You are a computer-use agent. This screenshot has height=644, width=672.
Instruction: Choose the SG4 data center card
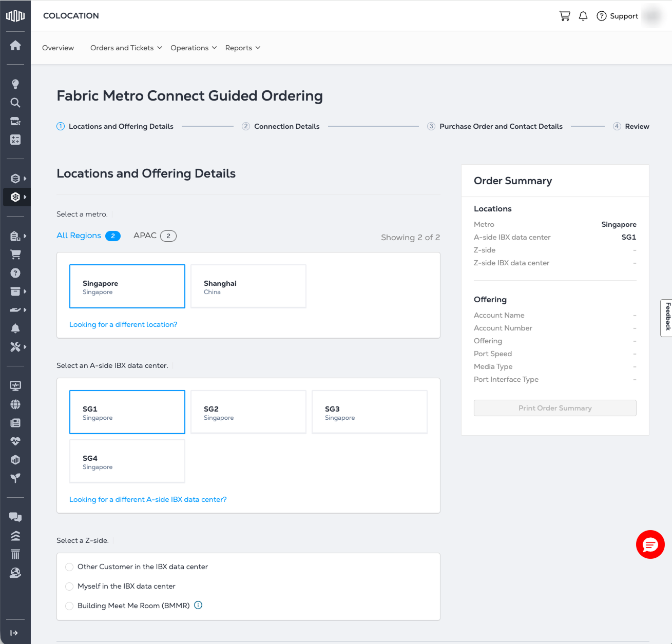pos(127,461)
